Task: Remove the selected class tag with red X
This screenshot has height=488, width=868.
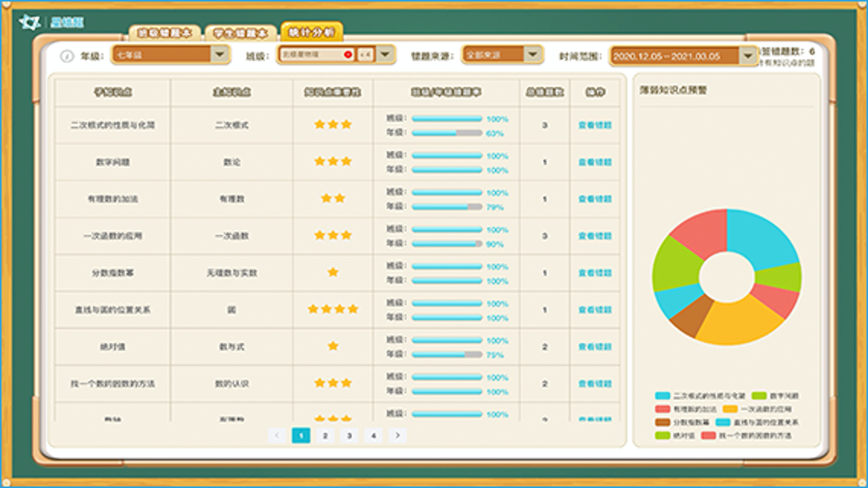Action: (x=349, y=55)
